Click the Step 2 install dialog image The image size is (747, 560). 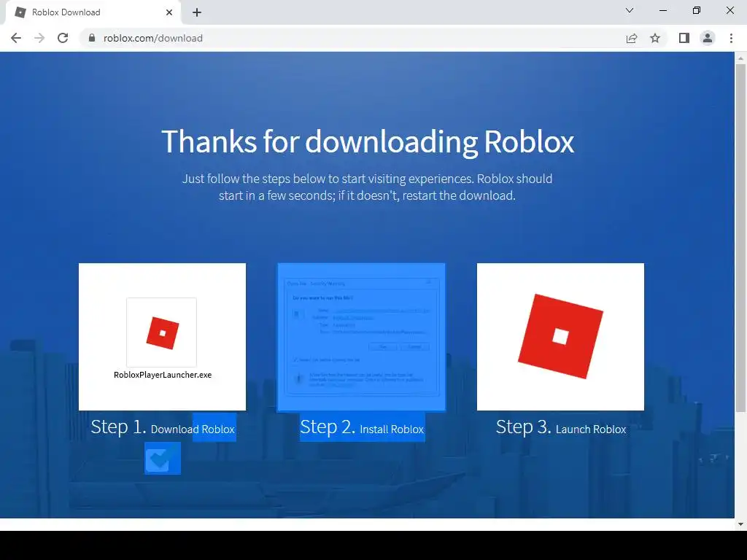click(x=362, y=337)
